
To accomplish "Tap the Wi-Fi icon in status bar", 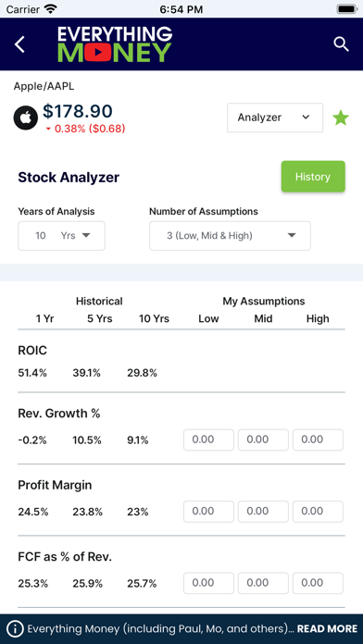I will (x=51, y=8).
